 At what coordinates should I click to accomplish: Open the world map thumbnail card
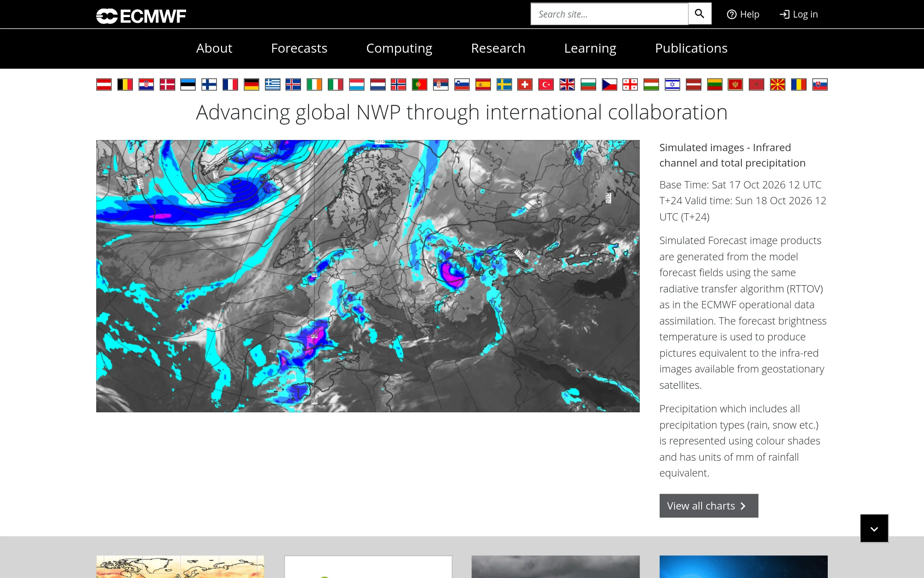[x=180, y=567]
